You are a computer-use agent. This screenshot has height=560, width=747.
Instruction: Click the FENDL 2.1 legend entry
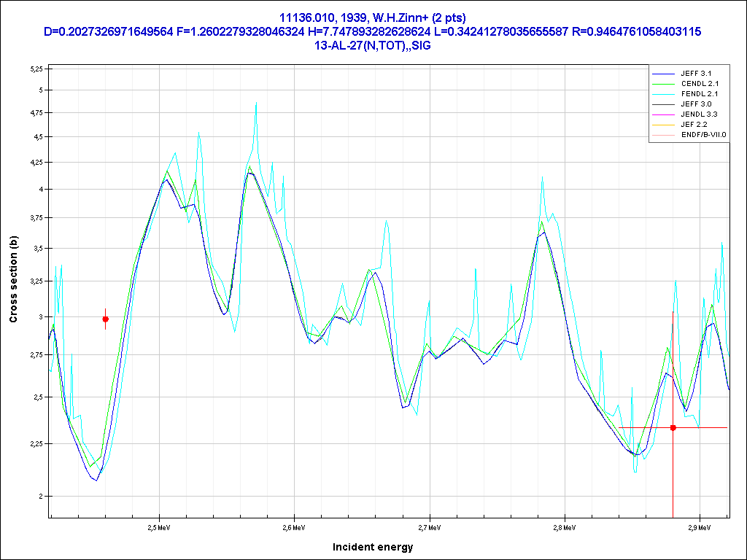click(700, 94)
